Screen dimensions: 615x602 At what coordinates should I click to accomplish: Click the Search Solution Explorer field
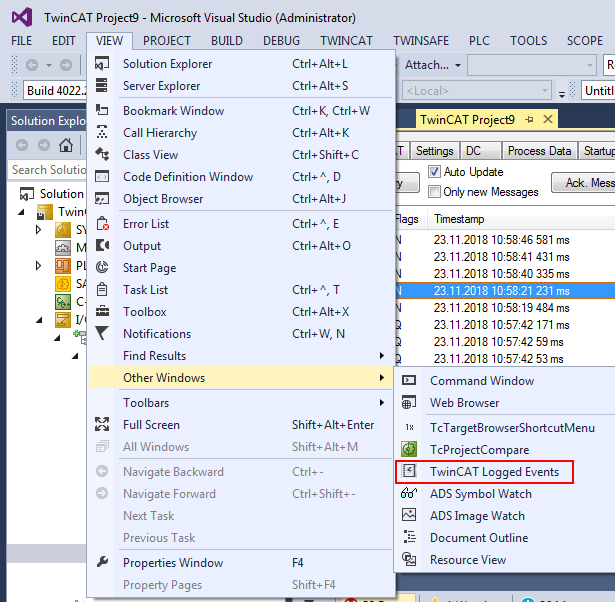(47, 170)
